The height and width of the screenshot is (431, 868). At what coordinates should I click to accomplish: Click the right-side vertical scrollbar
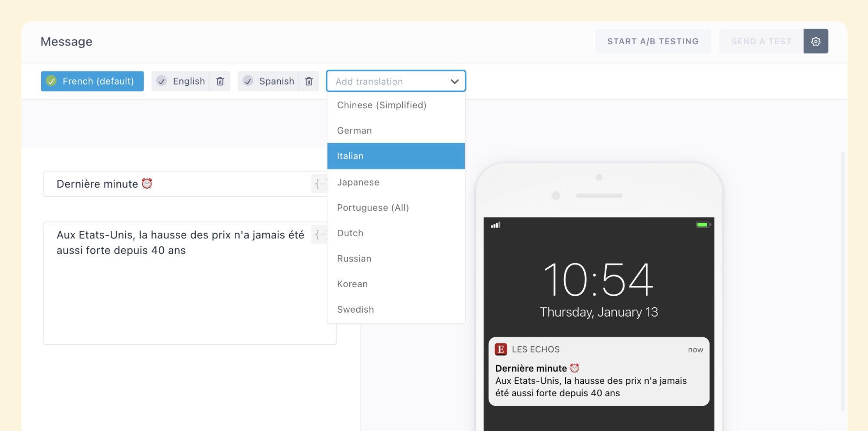[842, 281]
